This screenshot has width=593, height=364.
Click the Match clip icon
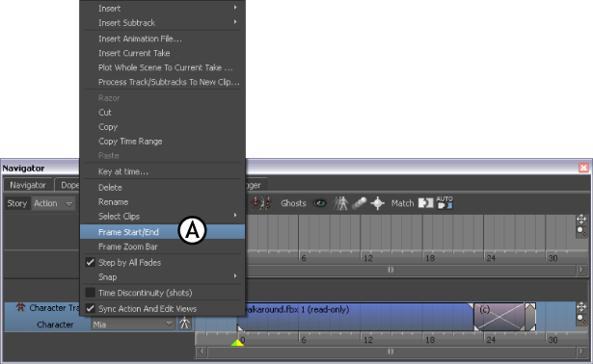(x=426, y=203)
